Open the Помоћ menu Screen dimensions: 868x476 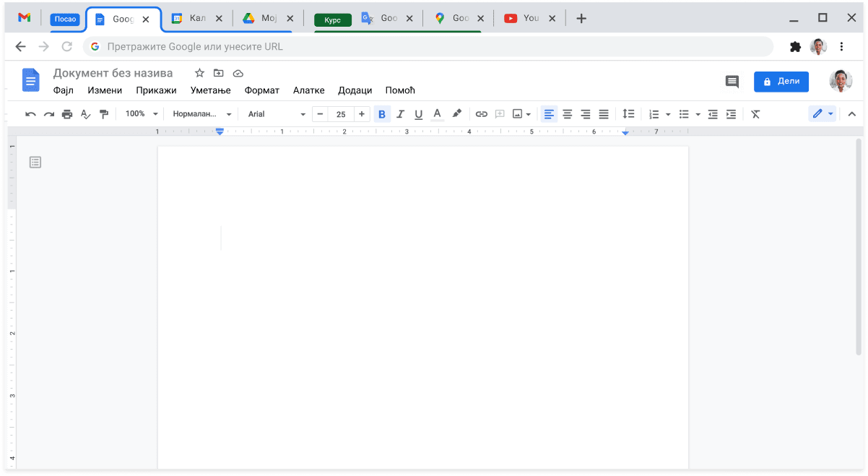pyautogui.click(x=400, y=90)
